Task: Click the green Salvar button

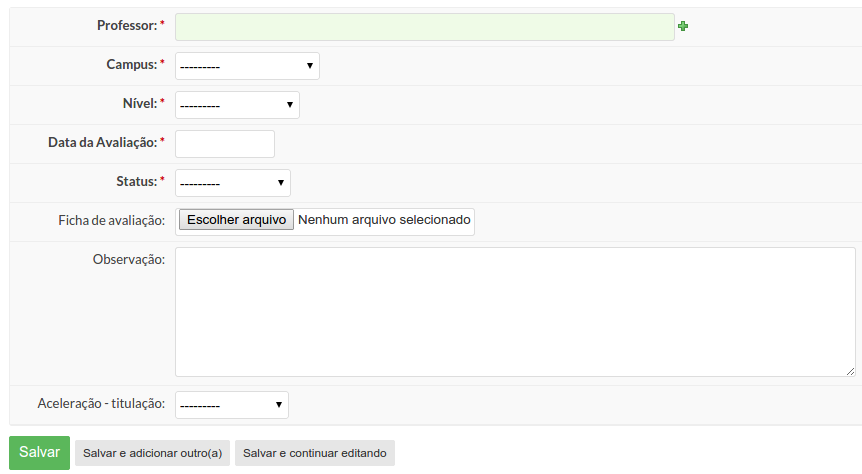Action: (39, 453)
